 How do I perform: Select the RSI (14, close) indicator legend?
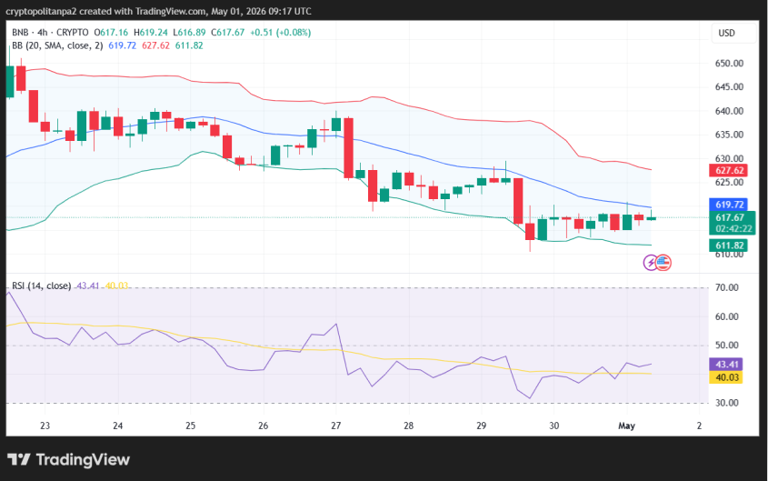pos(42,286)
